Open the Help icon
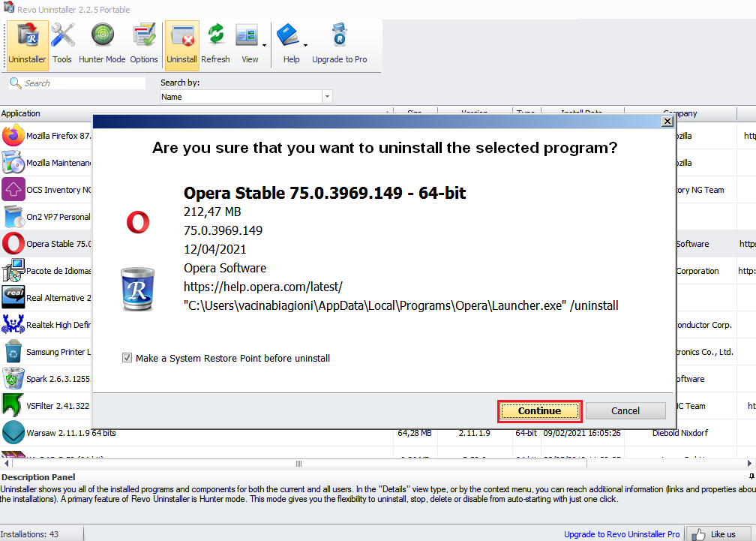The width and height of the screenshot is (756, 541). pos(291,45)
